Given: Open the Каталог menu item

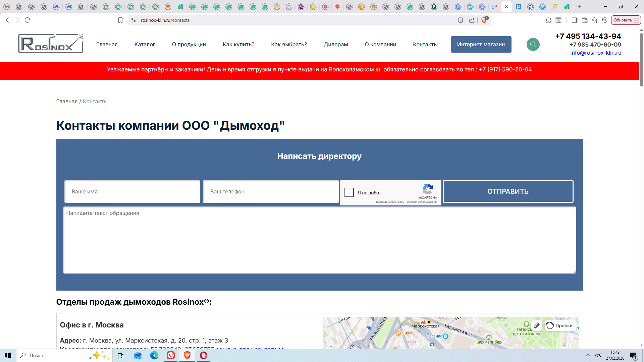Looking at the screenshot, I should tap(145, 44).
